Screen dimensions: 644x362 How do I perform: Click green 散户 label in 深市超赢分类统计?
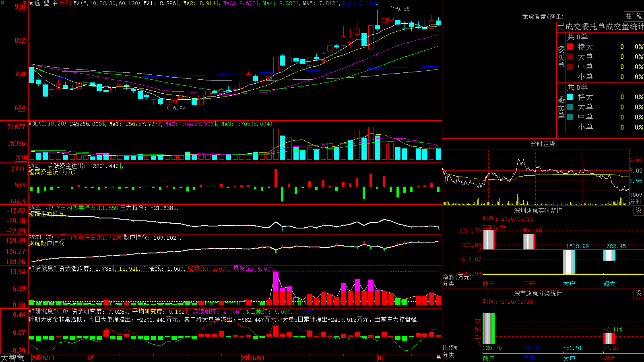pos(489,358)
